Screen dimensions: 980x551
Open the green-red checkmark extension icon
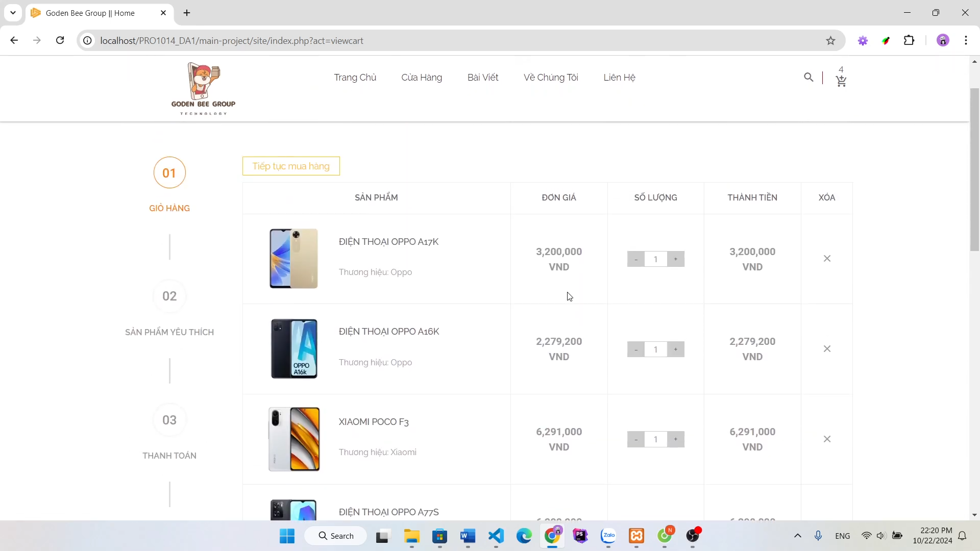886,40
